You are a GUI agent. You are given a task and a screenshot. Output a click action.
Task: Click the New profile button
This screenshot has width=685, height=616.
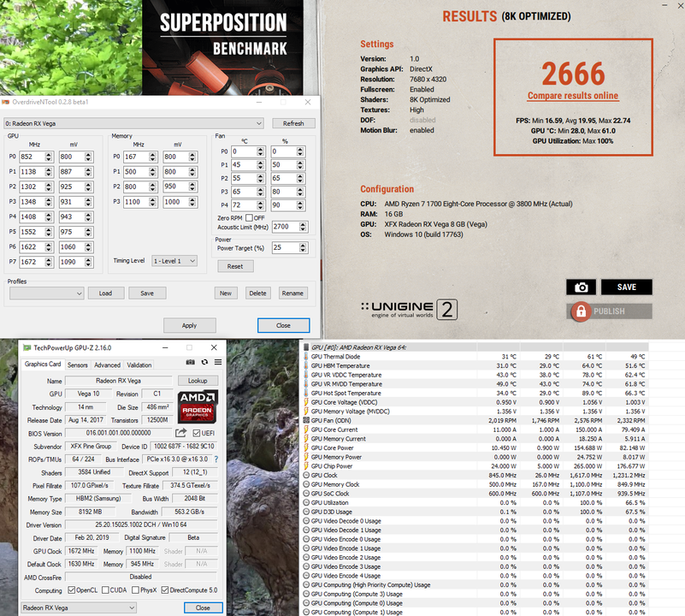coord(226,293)
